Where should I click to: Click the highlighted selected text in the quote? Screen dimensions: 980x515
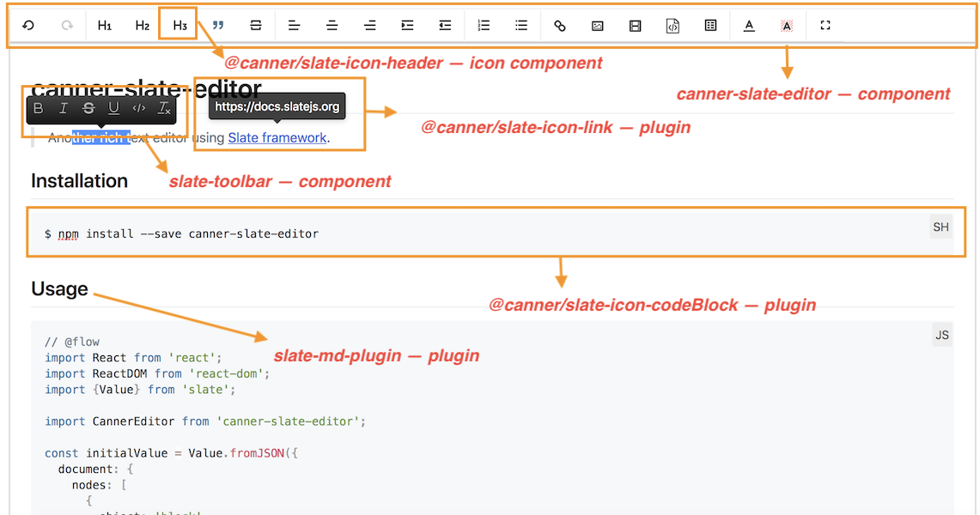tap(100, 138)
